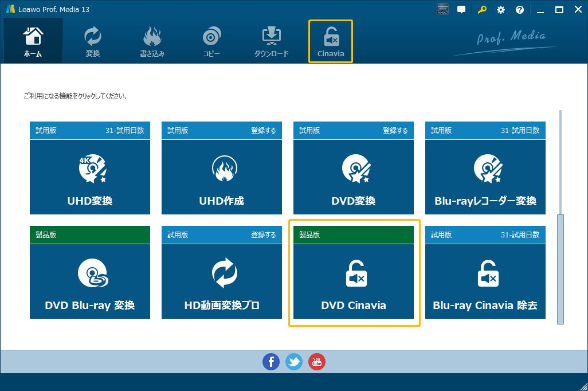Open the Blu-ray Cinavia 除去 padlock icon
The image size is (588, 391).
pyautogui.click(x=488, y=273)
